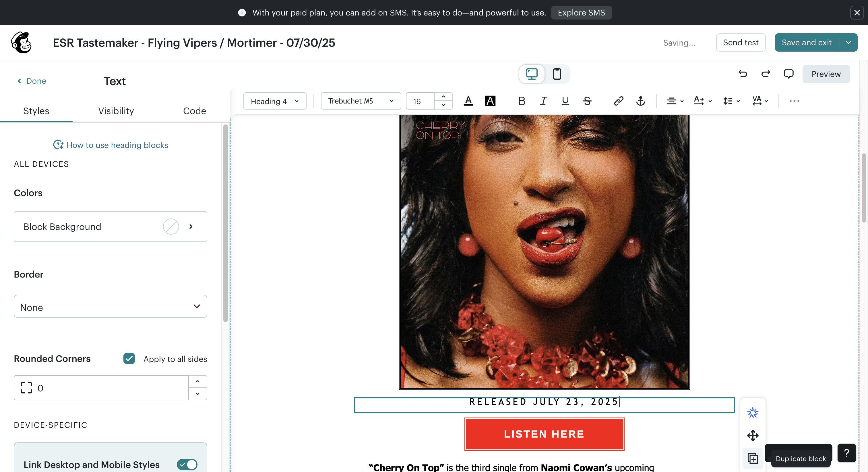Viewport: 868px width, 472px height.
Task: Switch to the Code tab
Action: [x=194, y=111]
